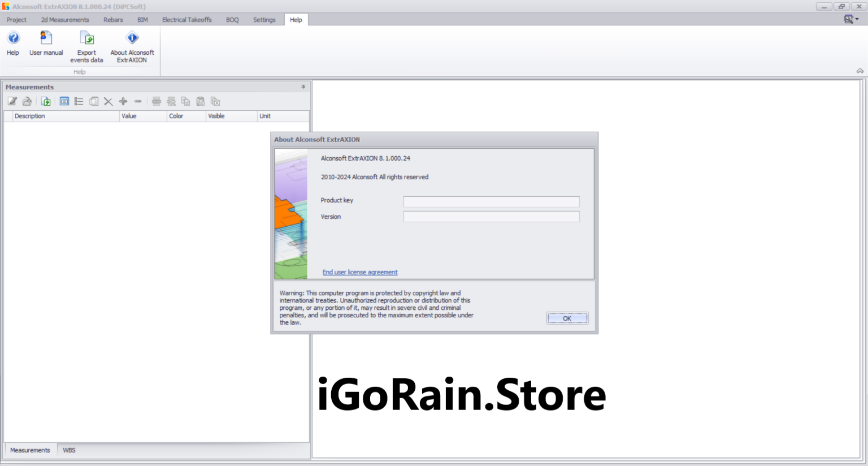Click the edit pencil icon in Measurements toolbar
The height and width of the screenshot is (466, 868).
[12, 102]
